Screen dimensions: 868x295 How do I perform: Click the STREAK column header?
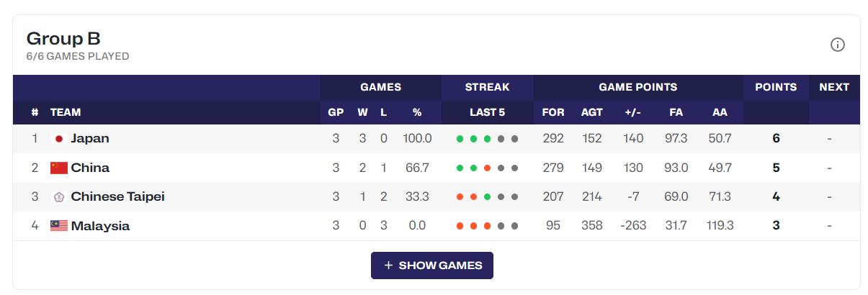coord(487,87)
